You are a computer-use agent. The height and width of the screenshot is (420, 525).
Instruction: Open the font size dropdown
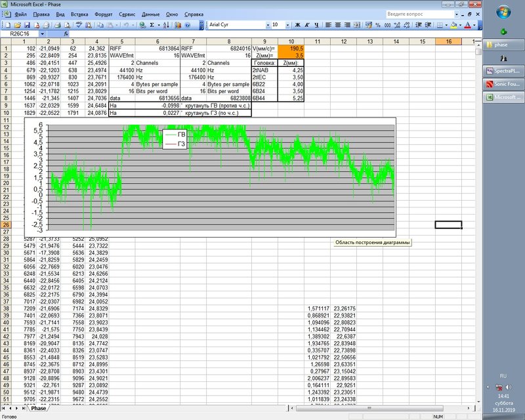click(287, 24)
